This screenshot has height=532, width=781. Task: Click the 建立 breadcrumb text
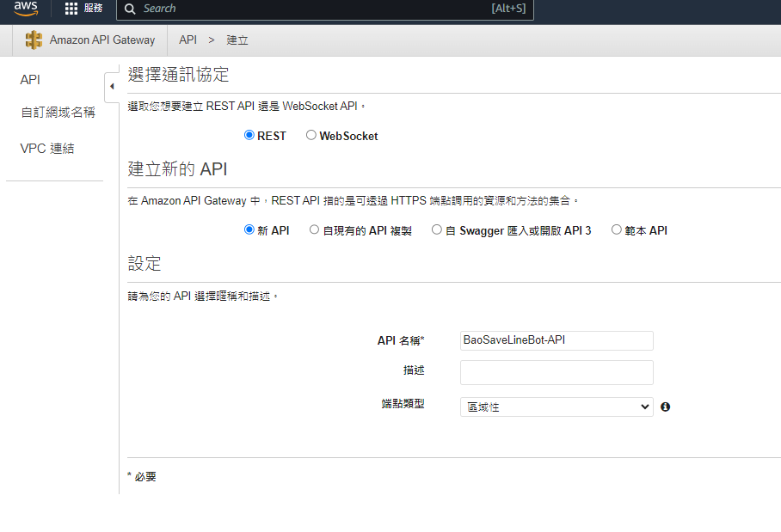click(x=237, y=40)
